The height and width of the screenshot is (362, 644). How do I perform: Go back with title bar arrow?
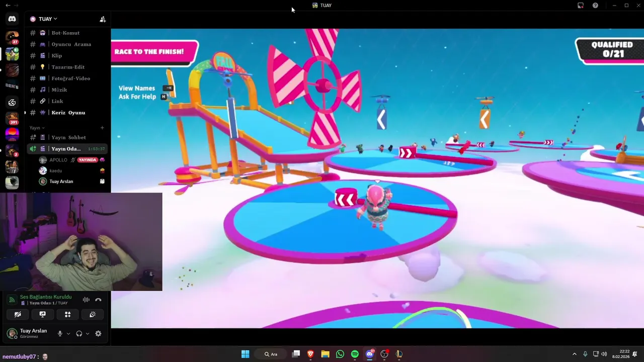click(x=8, y=6)
